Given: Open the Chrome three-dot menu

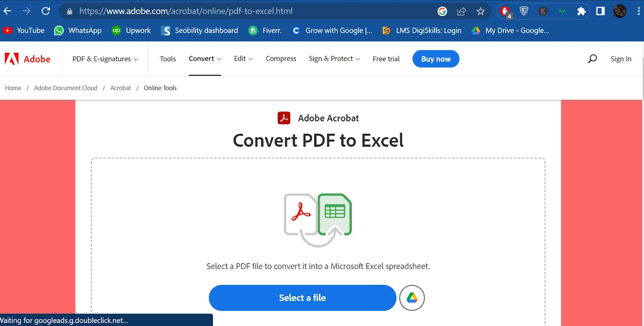Looking at the screenshot, I should pos(639,11).
